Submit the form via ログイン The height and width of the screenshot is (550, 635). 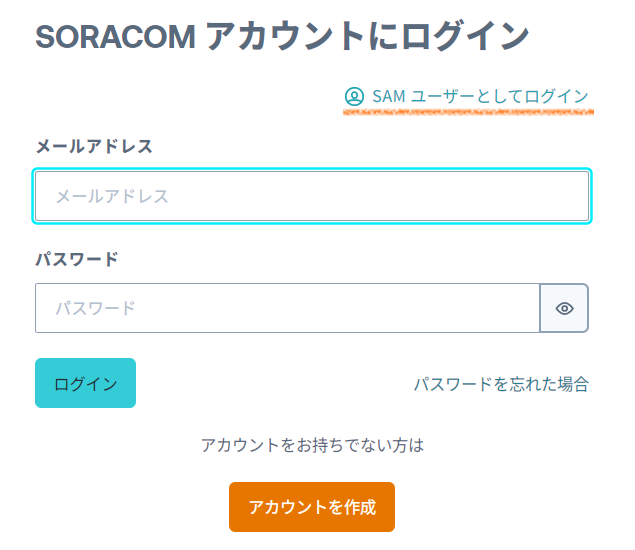[x=85, y=384]
